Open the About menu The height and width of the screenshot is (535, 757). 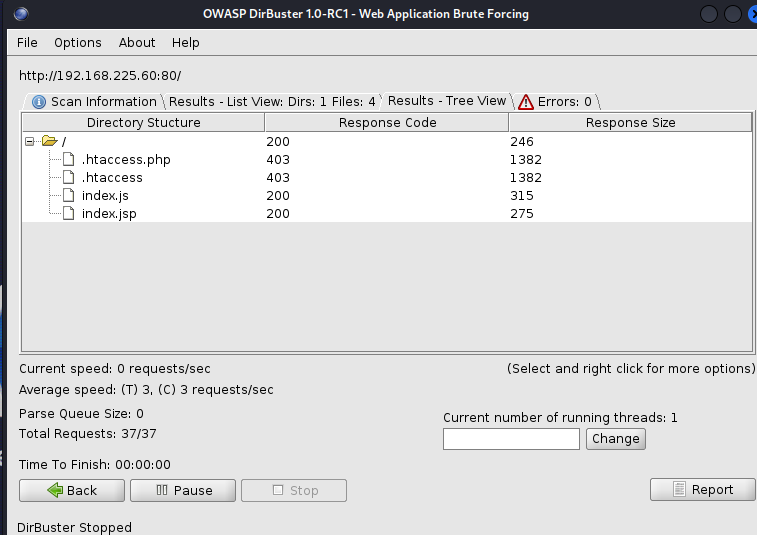(x=137, y=42)
